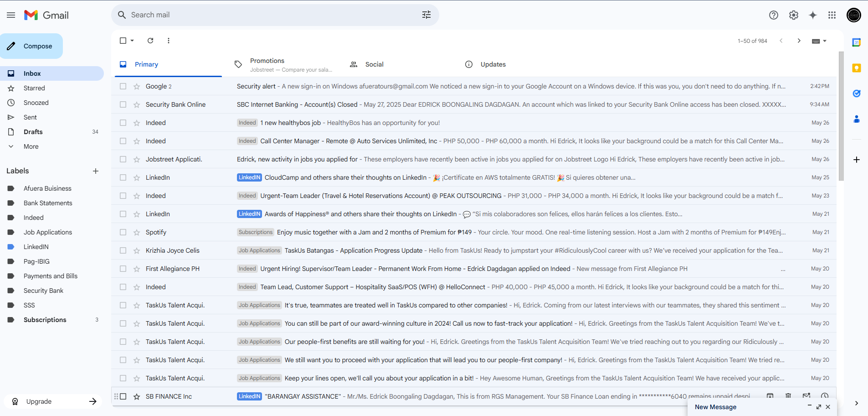Click the Upgrade button
868x416 pixels.
point(54,401)
